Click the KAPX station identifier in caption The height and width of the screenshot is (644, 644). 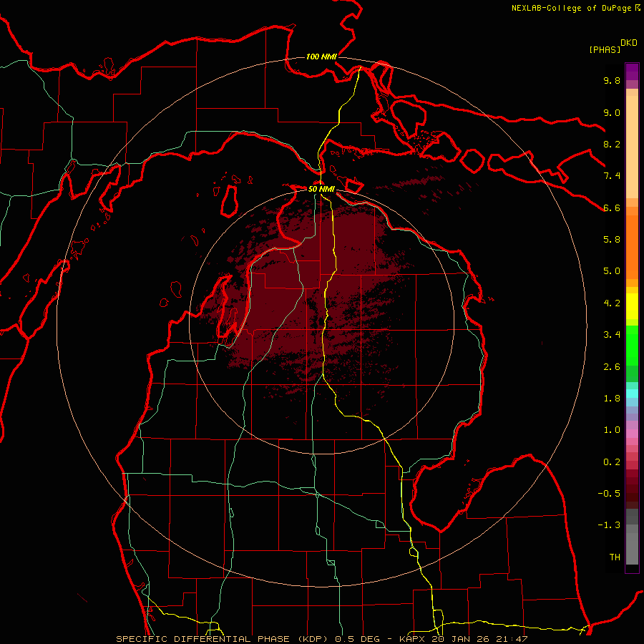tap(414, 639)
